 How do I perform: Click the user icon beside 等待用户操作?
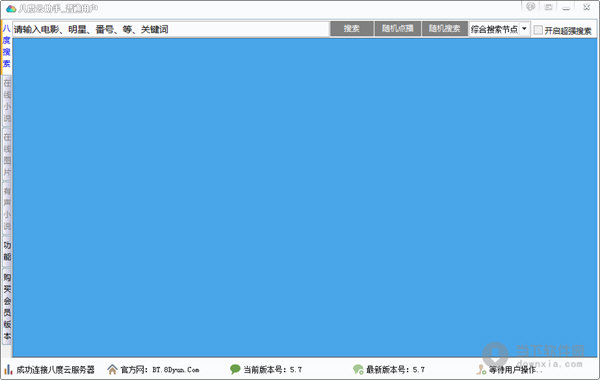(481, 369)
